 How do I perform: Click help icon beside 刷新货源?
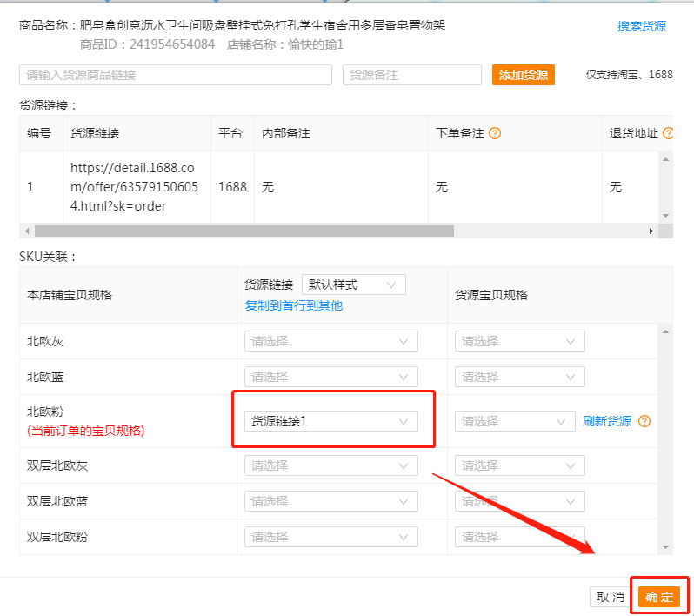(x=644, y=421)
